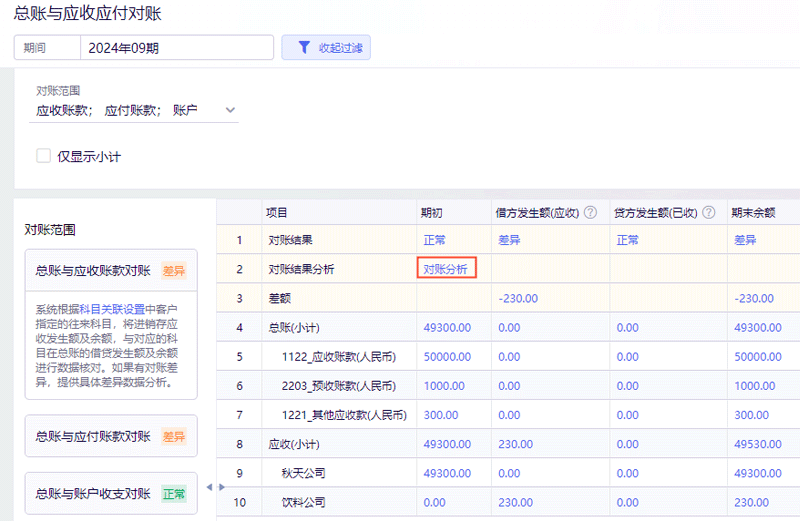Open 230.00 借方发生额 of 应收(小计)

(515, 444)
